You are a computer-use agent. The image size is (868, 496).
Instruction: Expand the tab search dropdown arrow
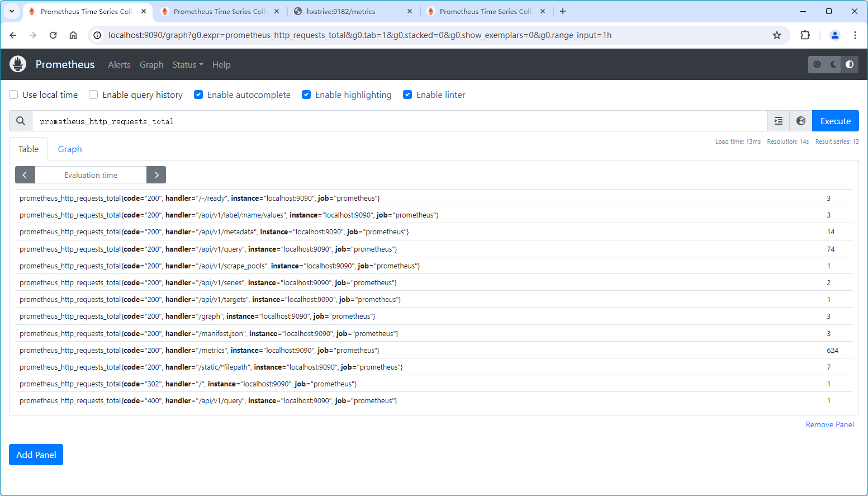coord(12,11)
